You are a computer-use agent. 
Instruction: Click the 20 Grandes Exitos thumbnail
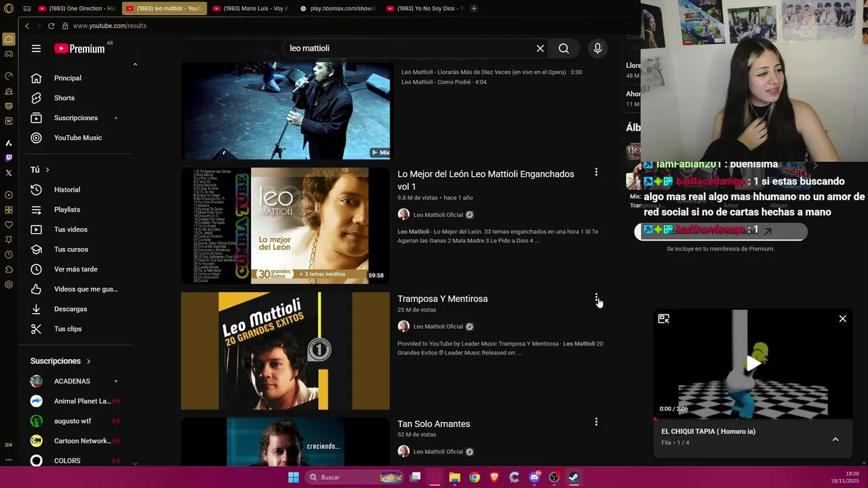[285, 351]
